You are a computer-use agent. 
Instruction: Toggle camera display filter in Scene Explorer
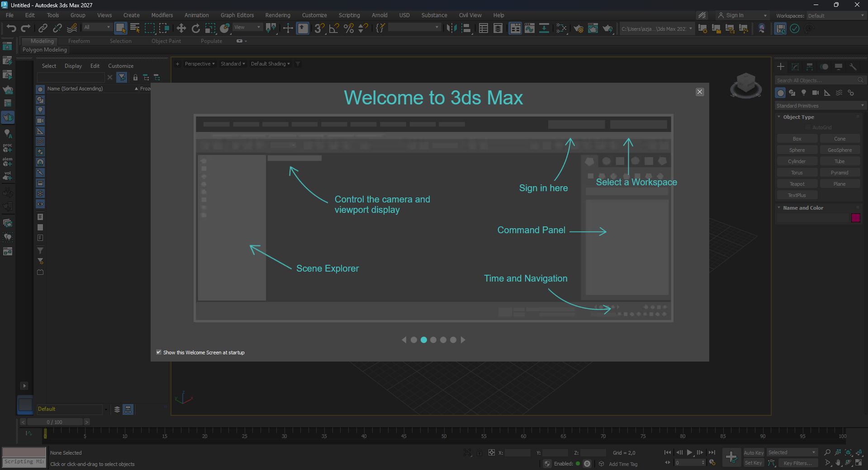point(40,121)
